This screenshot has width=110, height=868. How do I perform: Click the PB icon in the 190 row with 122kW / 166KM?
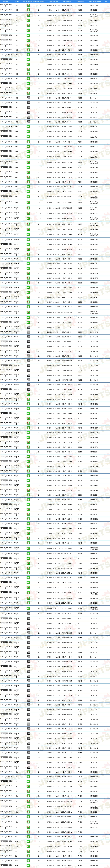[28, 93]
